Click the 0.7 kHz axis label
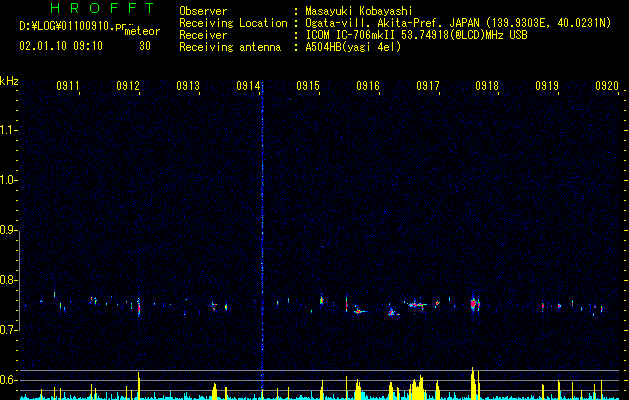 click(x=8, y=330)
